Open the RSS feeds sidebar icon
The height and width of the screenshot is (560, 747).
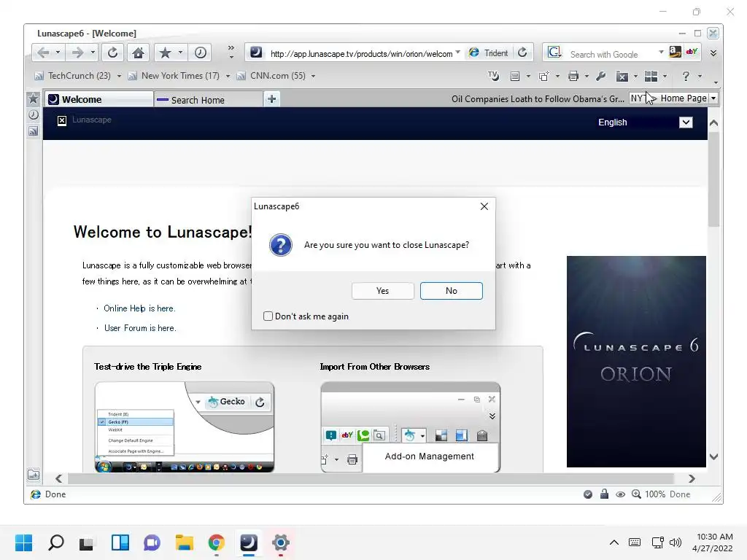pos(34,131)
